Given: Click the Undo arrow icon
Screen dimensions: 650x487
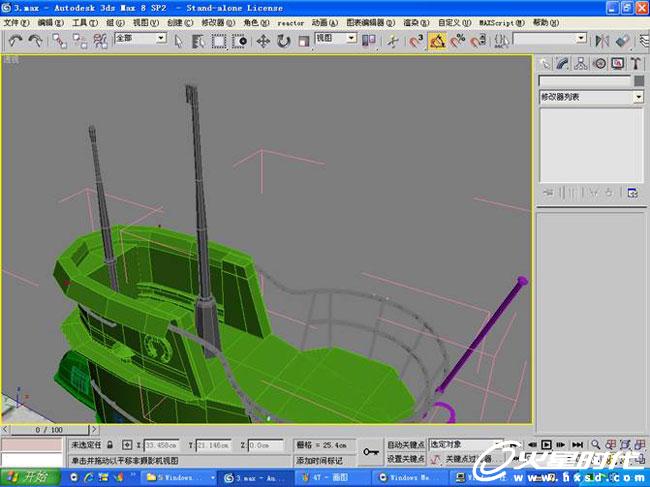Looking at the screenshot, I should click(x=16, y=41).
